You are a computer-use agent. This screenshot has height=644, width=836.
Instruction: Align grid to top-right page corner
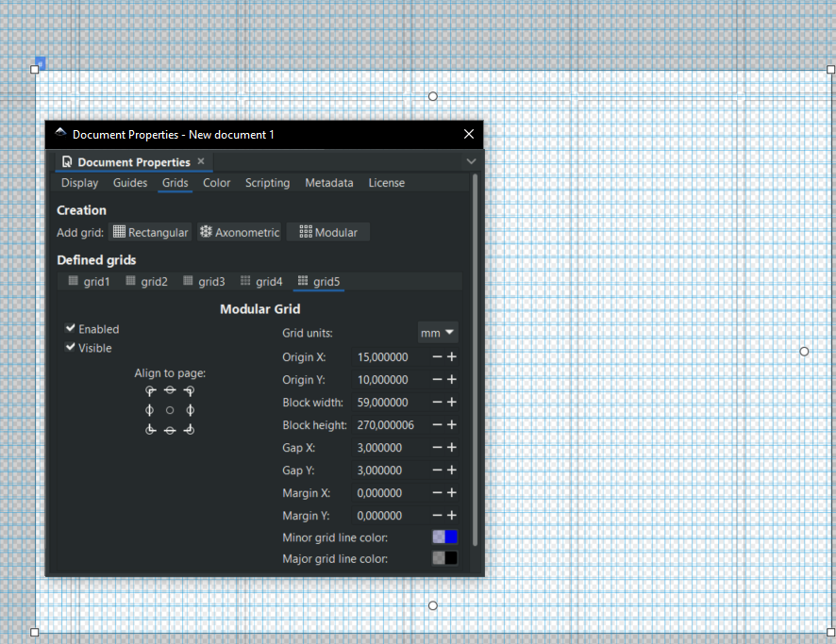(x=190, y=391)
